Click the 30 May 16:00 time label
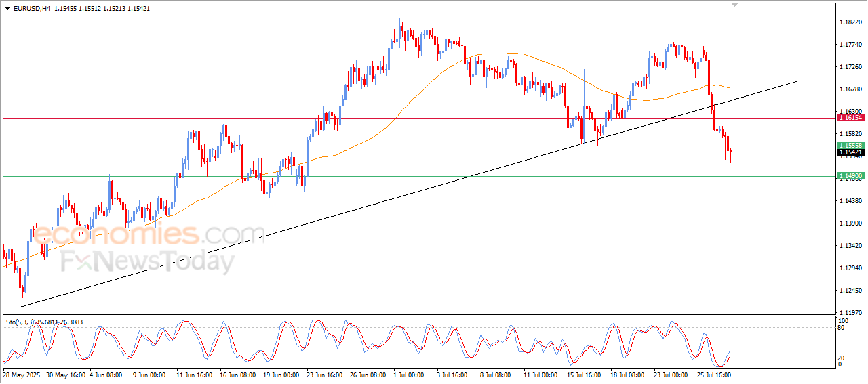The width and height of the screenshot is (868, 384). [x=66, y=374]
